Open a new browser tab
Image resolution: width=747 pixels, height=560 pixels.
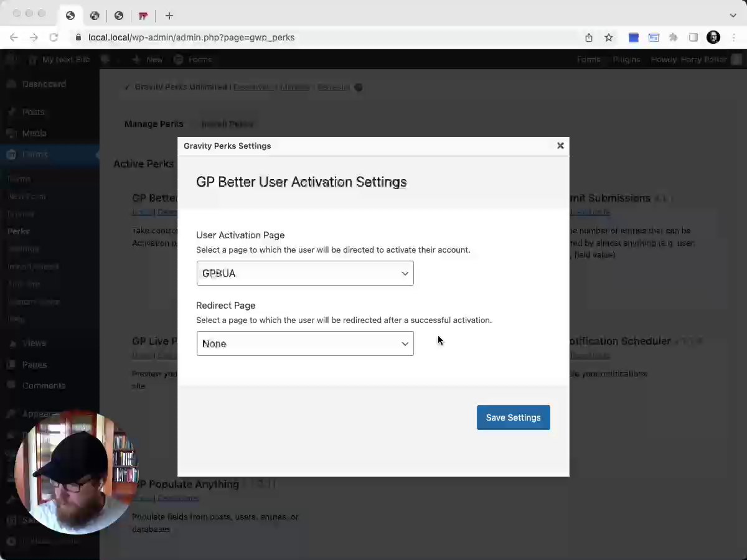pyautogui.click(x=169, y=16)
